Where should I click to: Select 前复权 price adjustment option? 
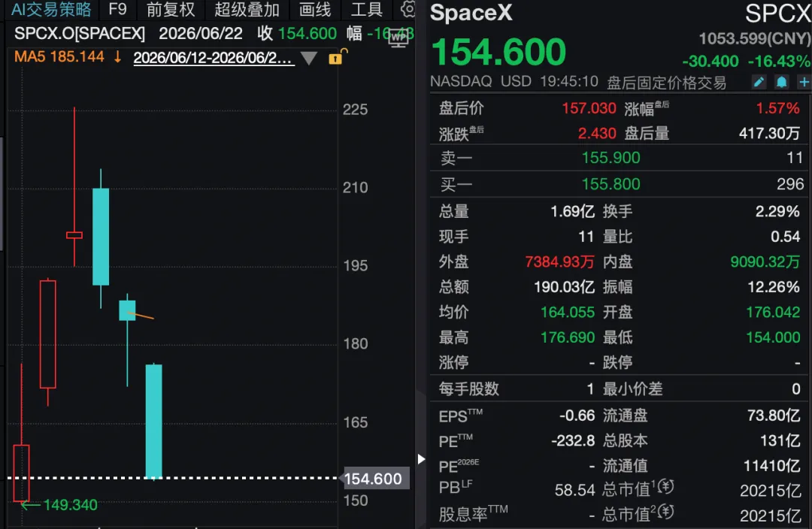(x=171, y=9)
